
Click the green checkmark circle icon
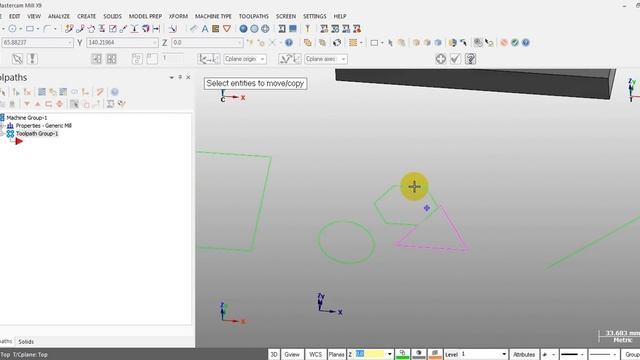[515, 42]
